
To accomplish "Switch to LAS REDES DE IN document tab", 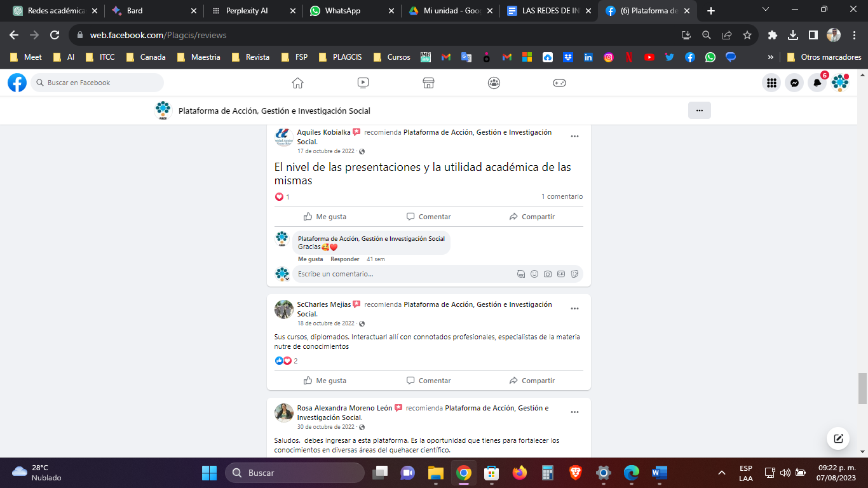I will [x=550, y=11].
